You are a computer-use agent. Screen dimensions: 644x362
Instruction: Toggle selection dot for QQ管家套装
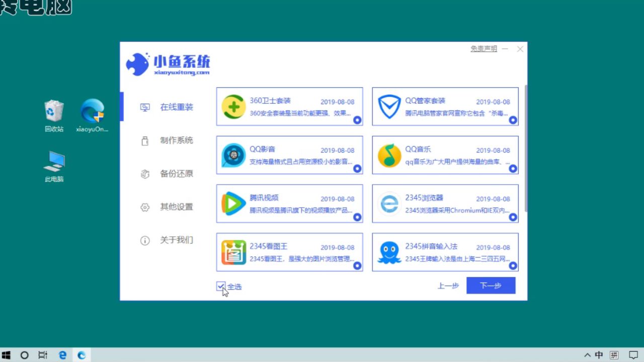(x=513, y=120)
